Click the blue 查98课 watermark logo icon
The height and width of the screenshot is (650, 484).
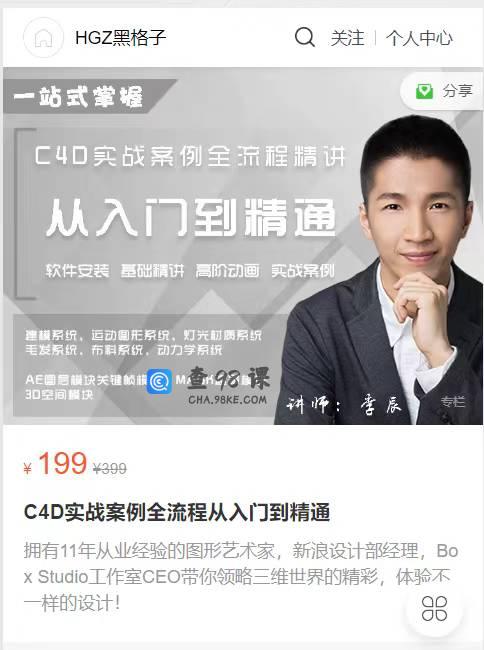(x=160, y=381)
